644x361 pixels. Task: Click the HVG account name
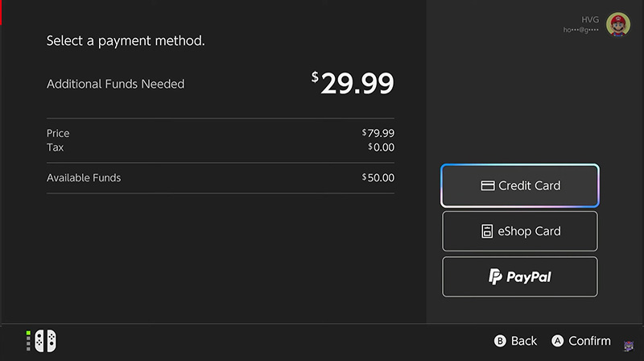tap(590, 19)
